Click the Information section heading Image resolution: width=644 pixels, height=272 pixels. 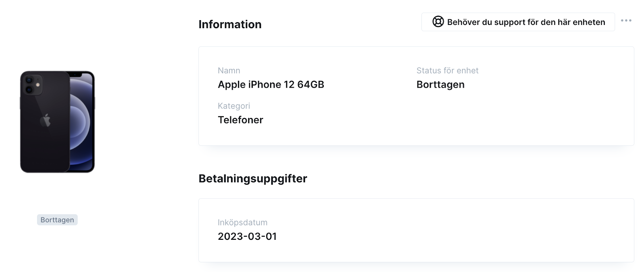pos(230,24)
